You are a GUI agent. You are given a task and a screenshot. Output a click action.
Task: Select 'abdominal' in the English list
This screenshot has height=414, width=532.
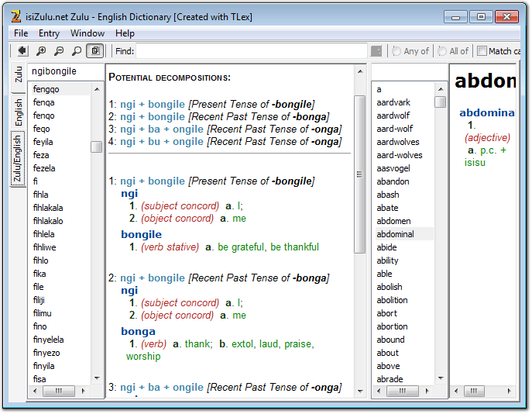(x=395, y=234)
